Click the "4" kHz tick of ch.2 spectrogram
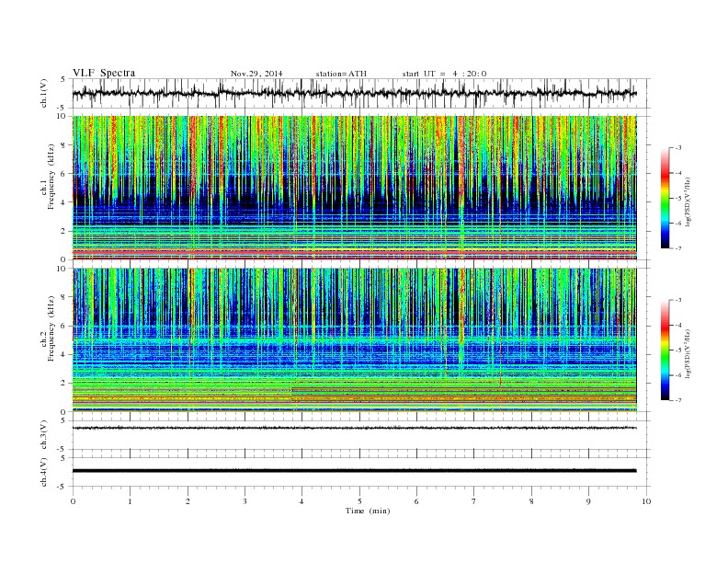 pyautogui.click(x=64, y=354)
